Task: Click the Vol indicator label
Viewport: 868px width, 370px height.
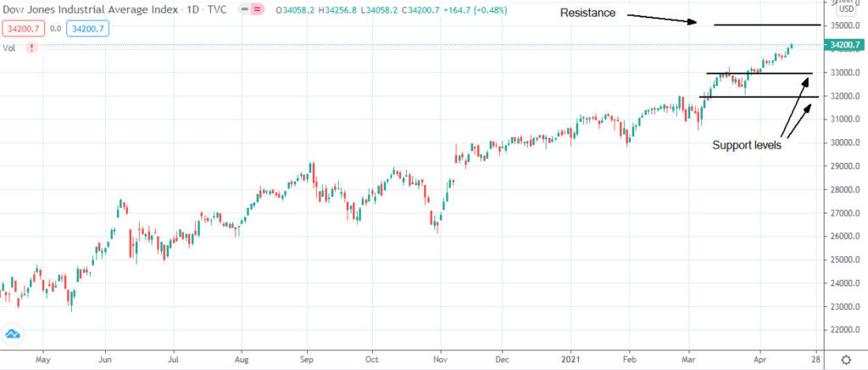Action: [x=9, y=48]
